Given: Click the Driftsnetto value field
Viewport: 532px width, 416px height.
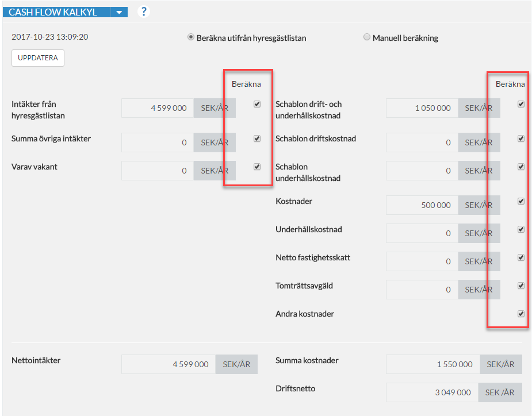Looking at the screenshot, I should pos(433,392).
